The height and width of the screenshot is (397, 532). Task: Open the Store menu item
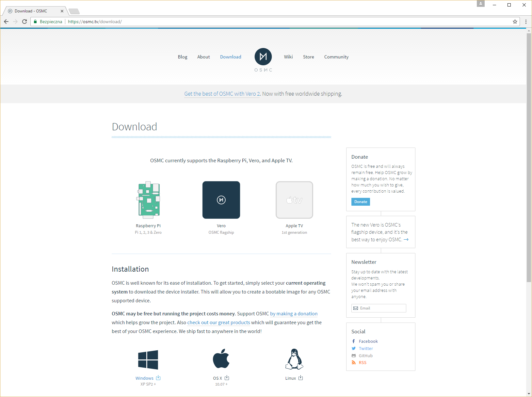point(309,57)
